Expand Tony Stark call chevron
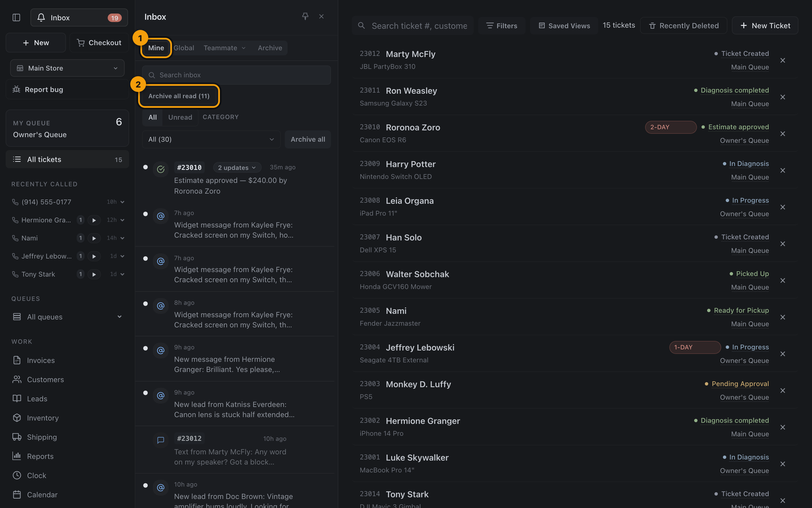Image resolution: width=812 pixels, height=508 pixels. [x=122, y=275]
